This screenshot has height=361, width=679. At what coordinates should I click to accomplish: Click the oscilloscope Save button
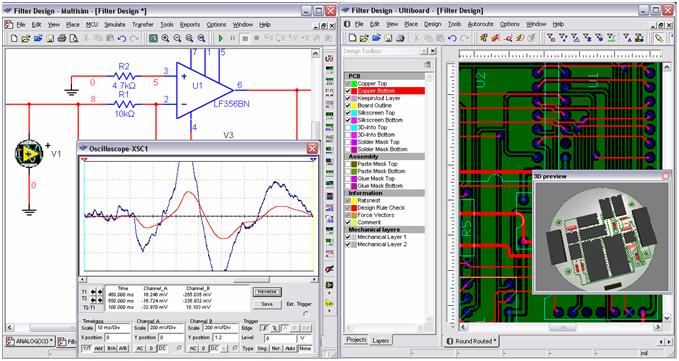point(267,304)
